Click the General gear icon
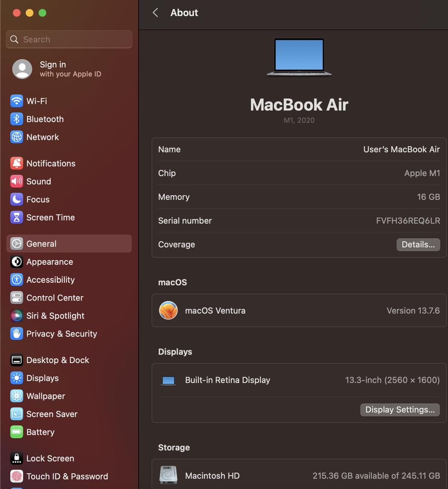 click(17, 244)
